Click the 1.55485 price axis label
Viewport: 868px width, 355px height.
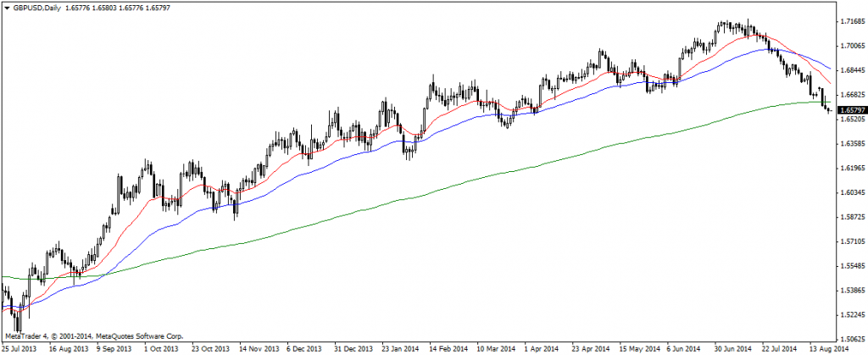pyautogui.click(x=850, y=266)
